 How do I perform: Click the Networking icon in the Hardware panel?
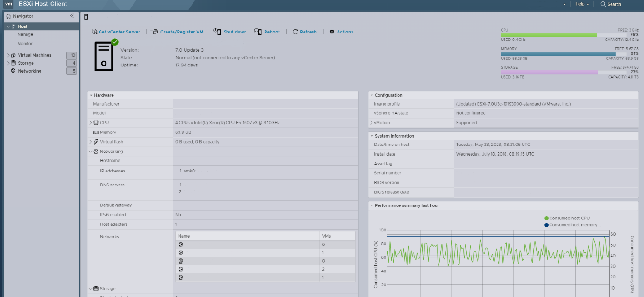pos(96,152)
